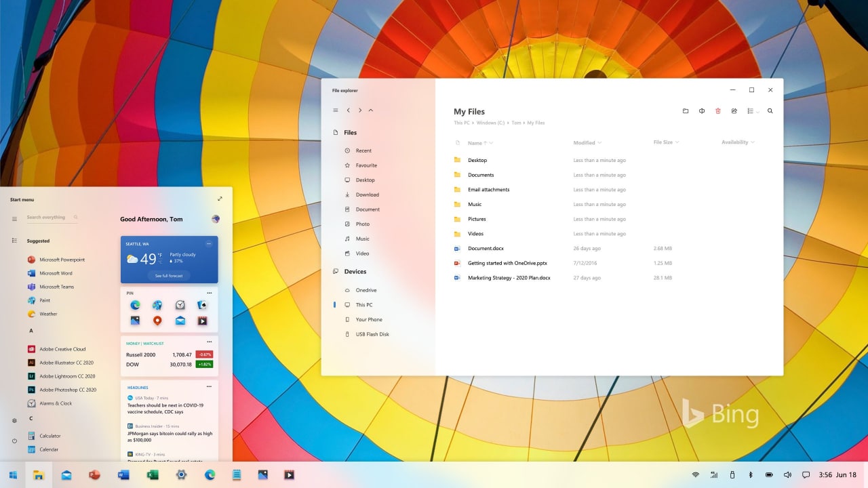Open the pinned Solitaire cards icon
This screenshot has width=868, height=488.
click(x=202, y=305)
